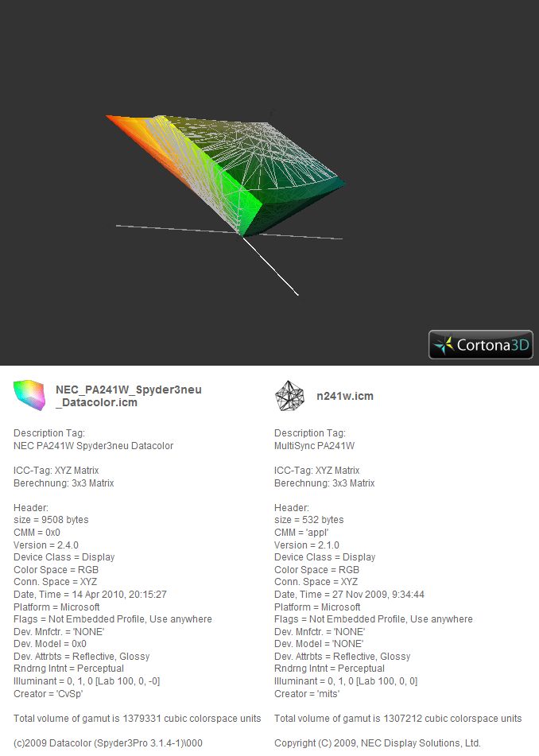Click the colored gamut profile icon
This screenshot has height=756, width=539.
coord(29,395)
